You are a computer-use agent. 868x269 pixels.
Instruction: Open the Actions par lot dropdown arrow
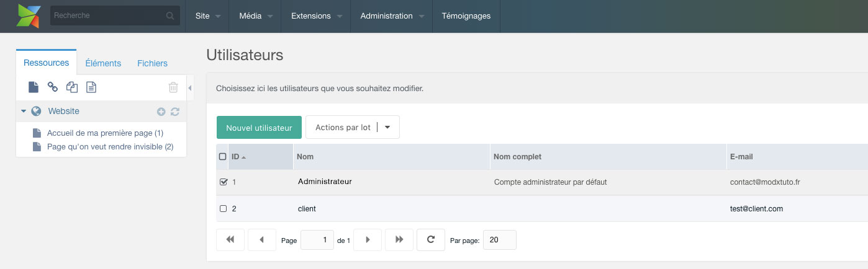pos(388,127)
